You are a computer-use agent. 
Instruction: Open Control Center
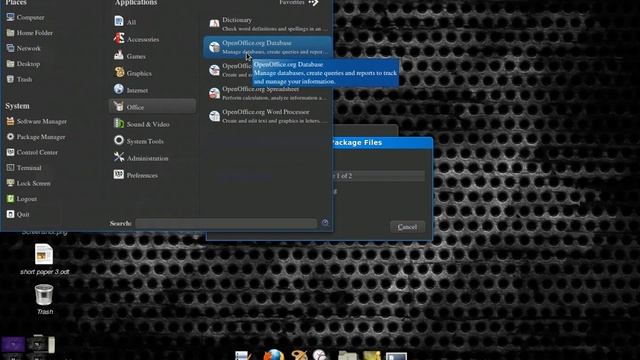32,152
